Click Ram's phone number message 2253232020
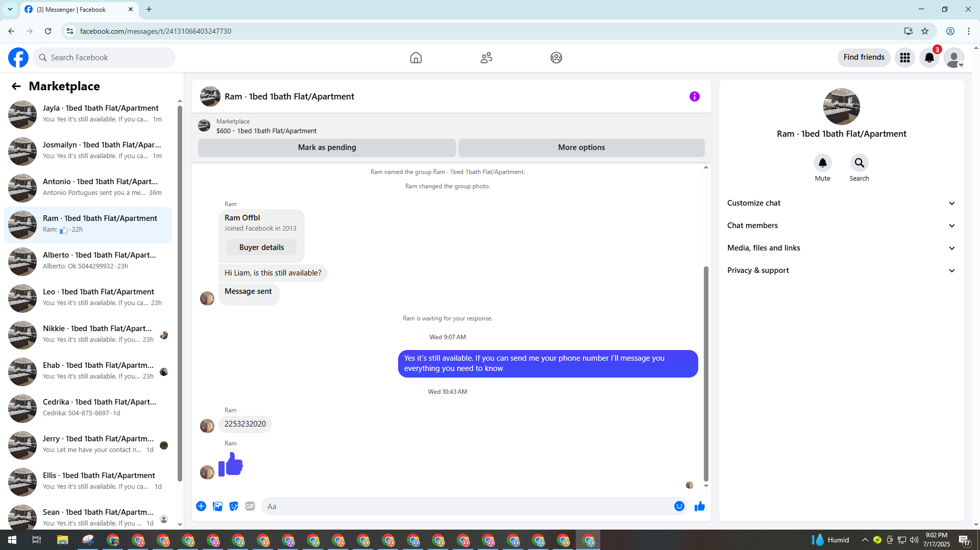The width and height of the screenshot is (980, 550). pos(245,424)
